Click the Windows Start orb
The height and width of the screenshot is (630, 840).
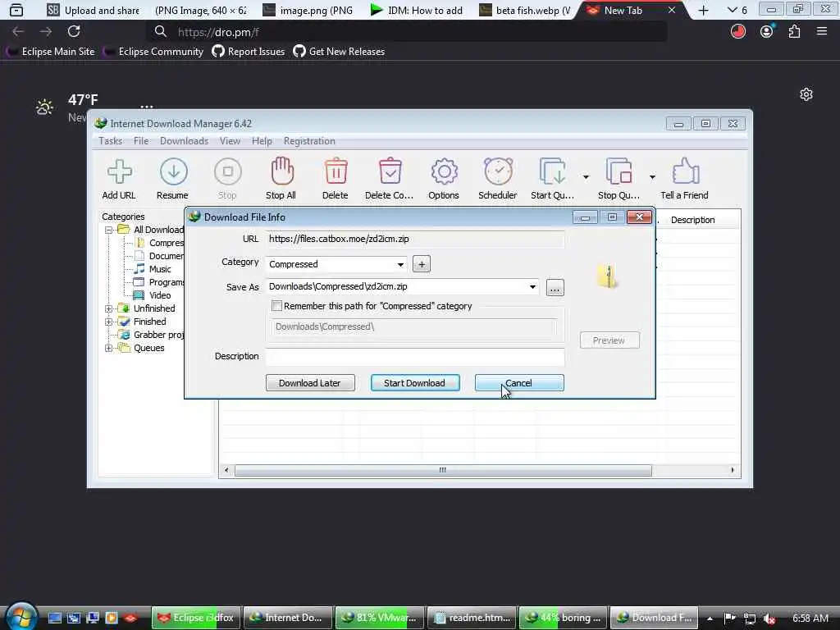[21, 617]
